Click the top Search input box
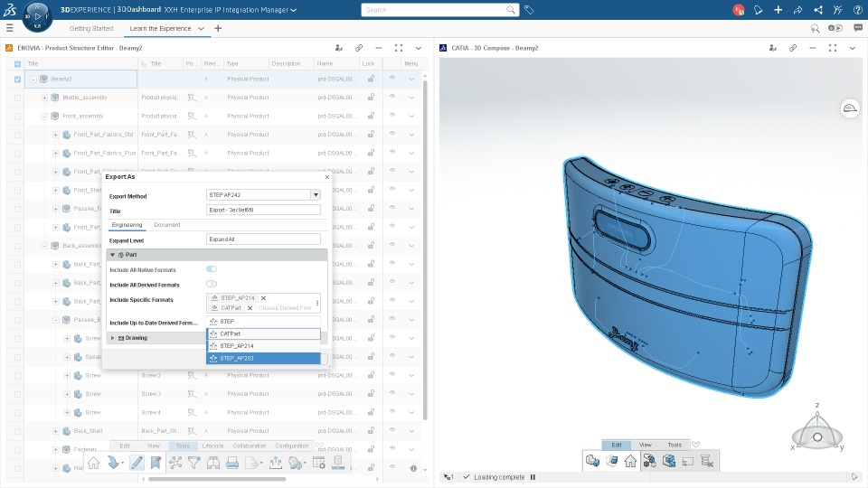This screenshot has height=488, width=868. [433, 10]
